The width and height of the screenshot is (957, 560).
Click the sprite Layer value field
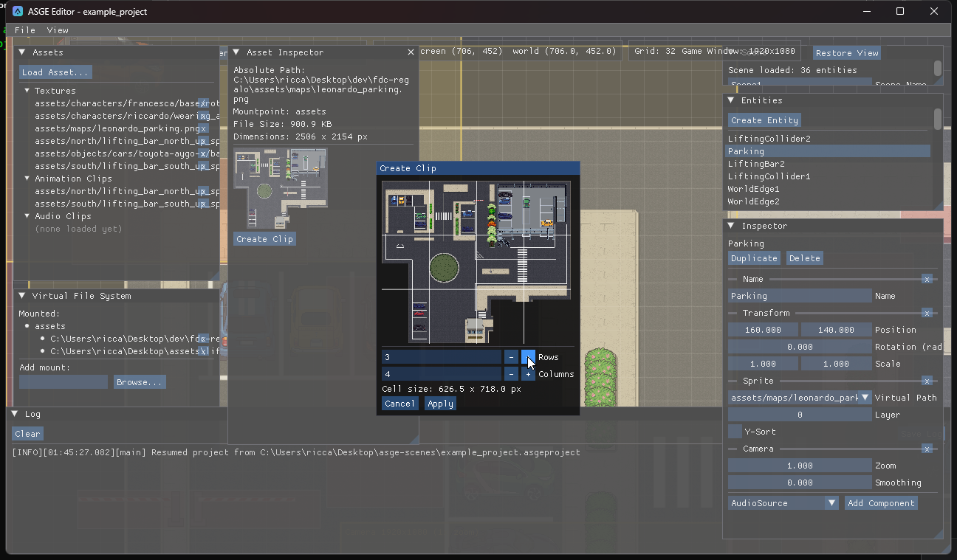[x=800, y=415]
